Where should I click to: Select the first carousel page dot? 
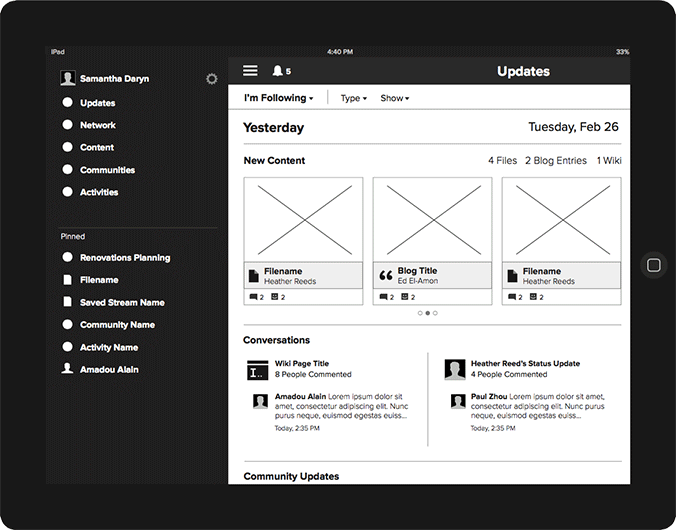tap(420, 313)
